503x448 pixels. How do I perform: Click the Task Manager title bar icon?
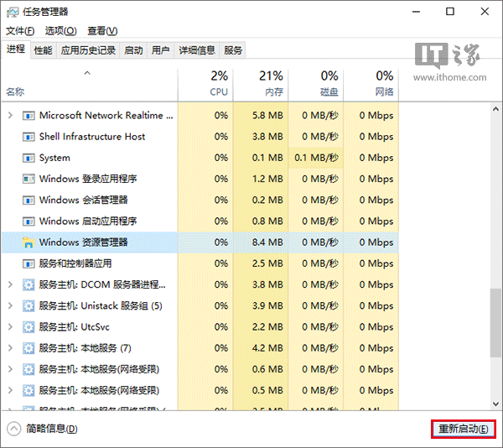[13, 13]
